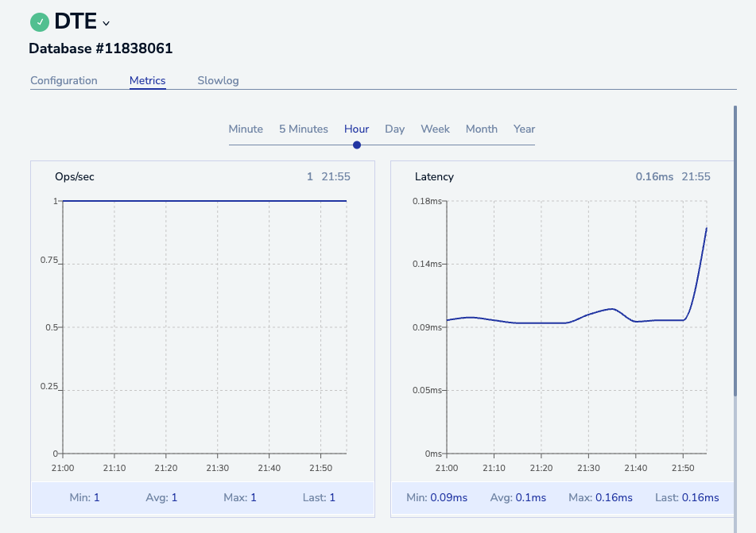Click the time range slider handle
This screenshot has width=756, height=533.
[x=357, y=145]
